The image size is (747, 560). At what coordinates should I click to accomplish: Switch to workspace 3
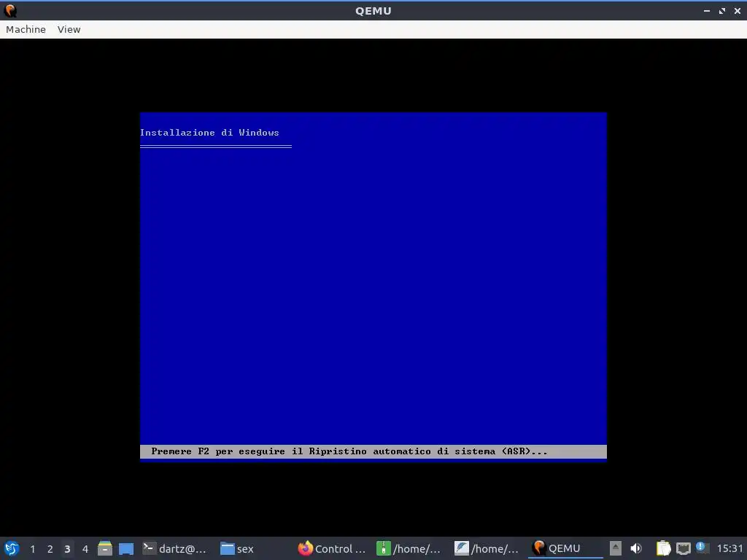67,549
